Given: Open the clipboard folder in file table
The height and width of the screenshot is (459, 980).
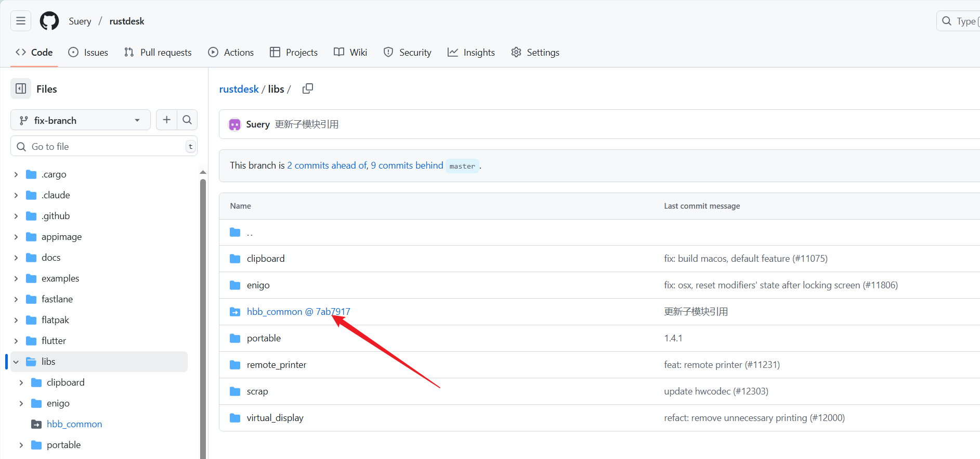Looking at the screenshot, I should click(x=266, y=259).
